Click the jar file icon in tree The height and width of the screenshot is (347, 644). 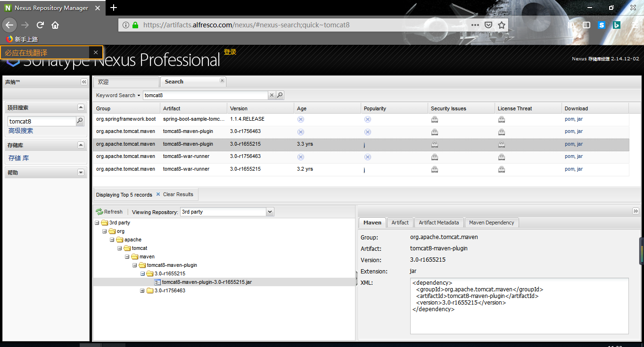(158, 282)
